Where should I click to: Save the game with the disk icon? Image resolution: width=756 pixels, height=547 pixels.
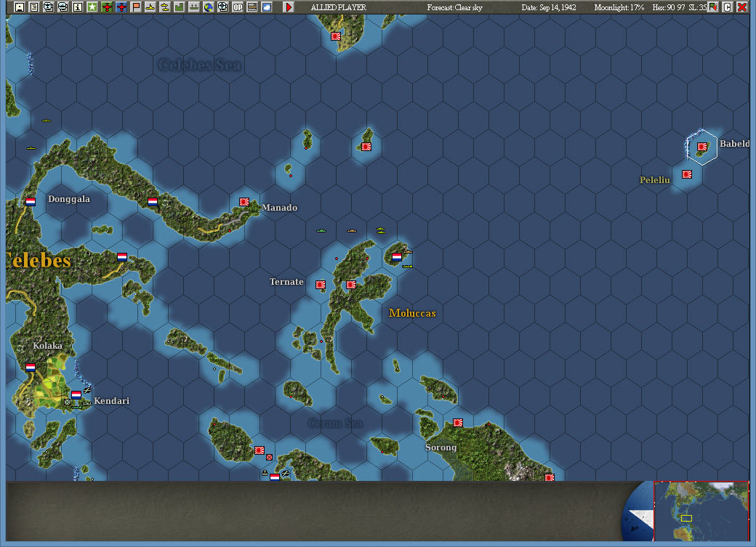pos(19,7)
